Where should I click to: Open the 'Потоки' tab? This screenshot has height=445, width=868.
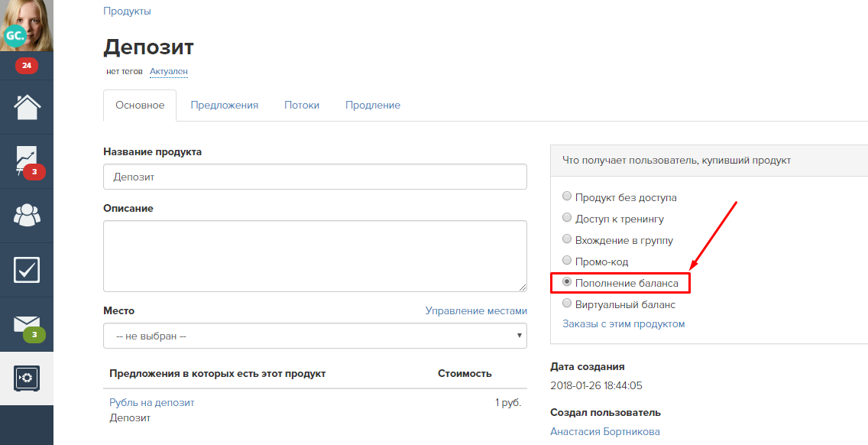pos(302,106)
